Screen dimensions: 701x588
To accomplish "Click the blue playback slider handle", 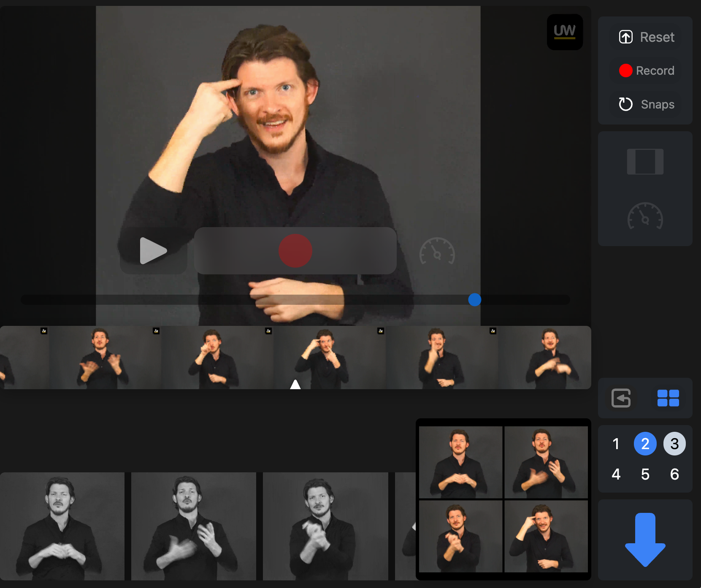I will 474,300.
